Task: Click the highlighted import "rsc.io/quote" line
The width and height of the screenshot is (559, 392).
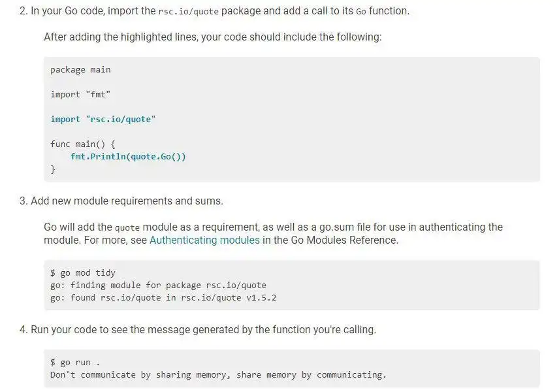Action: 103,119
